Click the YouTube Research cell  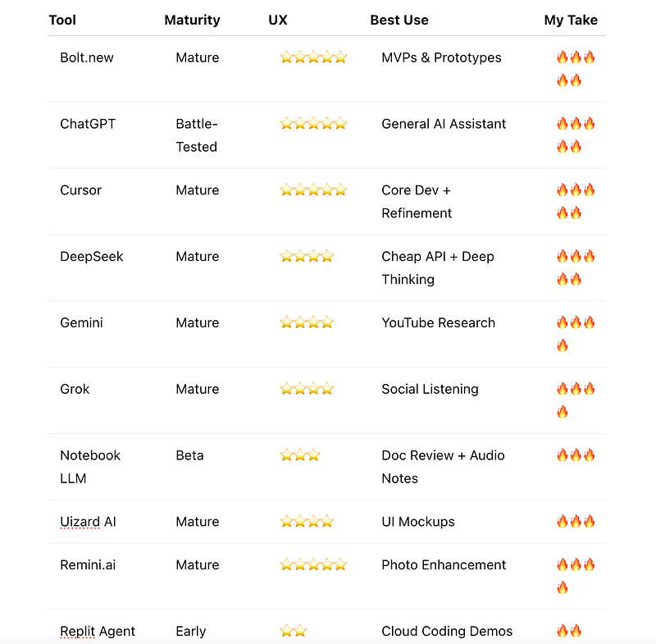click(x=438, y=322)
